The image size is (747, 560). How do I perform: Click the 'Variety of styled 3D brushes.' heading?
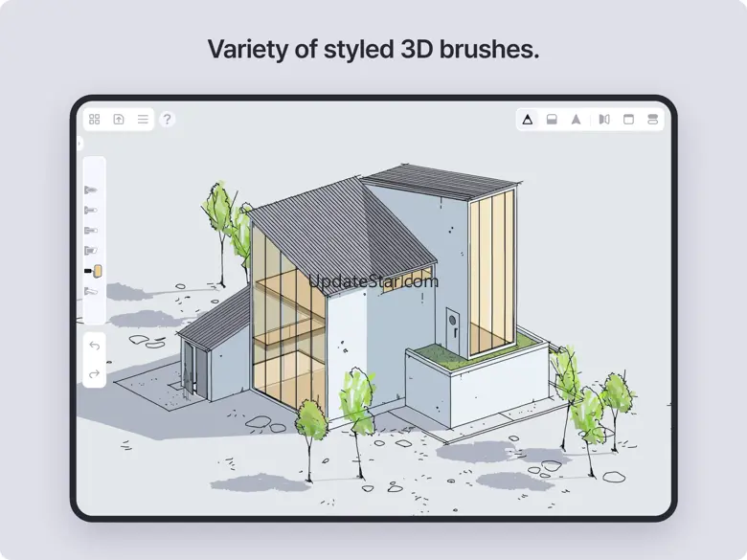coord(373,49)
